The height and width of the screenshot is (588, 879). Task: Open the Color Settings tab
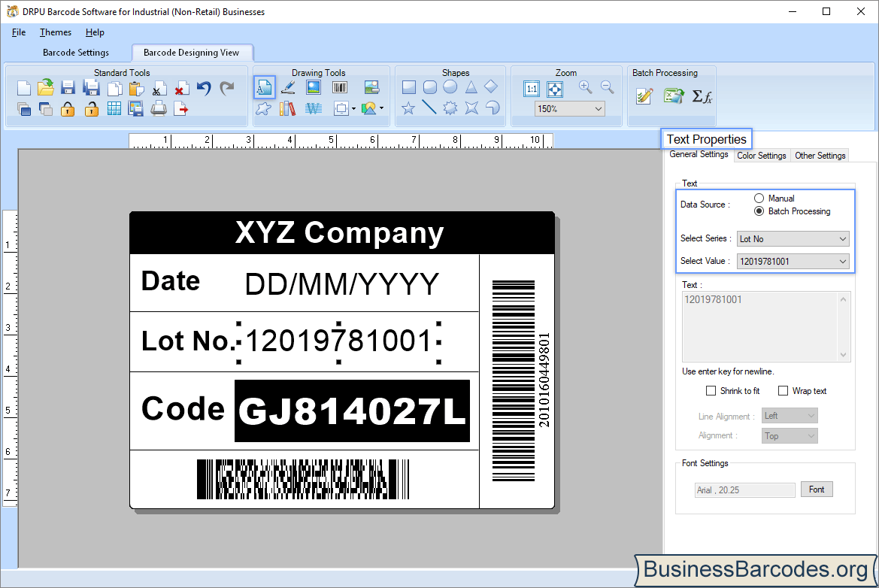tap(761, 155)
